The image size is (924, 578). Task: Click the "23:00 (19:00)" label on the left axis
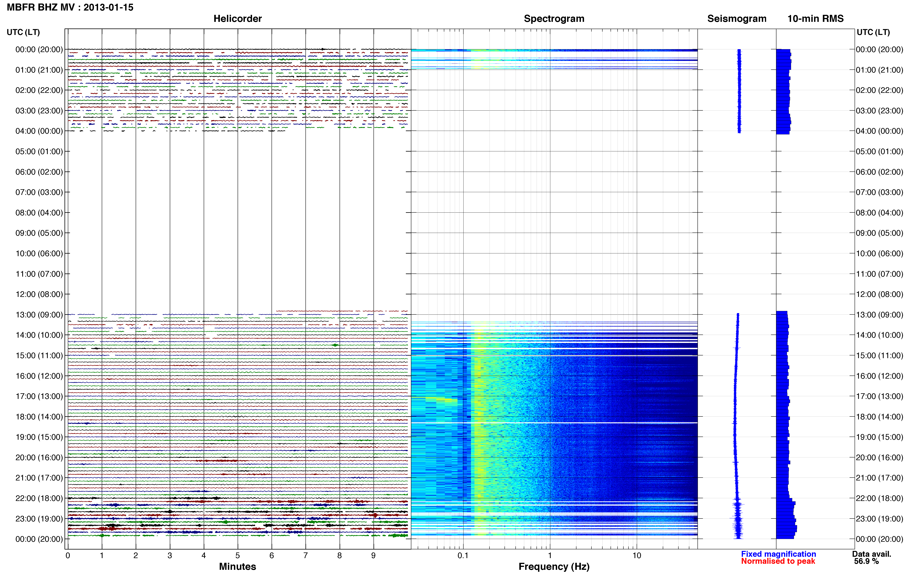(x=39, y=519)
